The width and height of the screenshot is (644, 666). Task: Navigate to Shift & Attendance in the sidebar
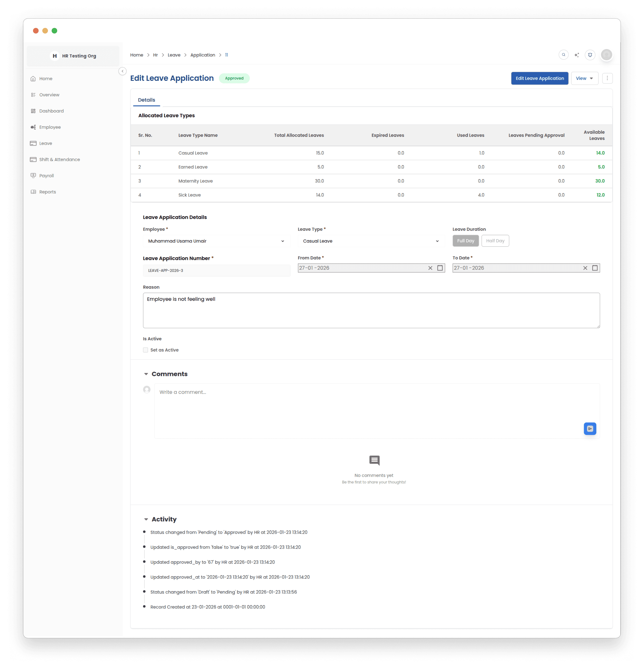click(33, 159)
